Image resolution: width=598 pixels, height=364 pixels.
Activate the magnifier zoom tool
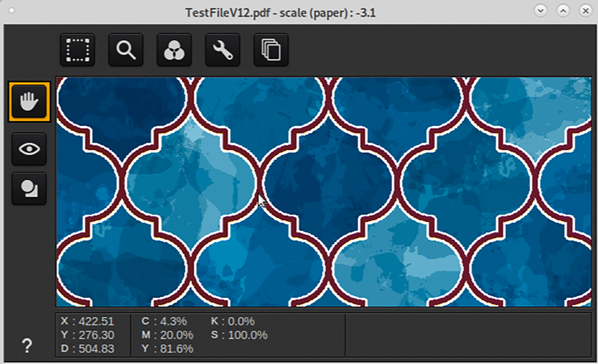126,50
